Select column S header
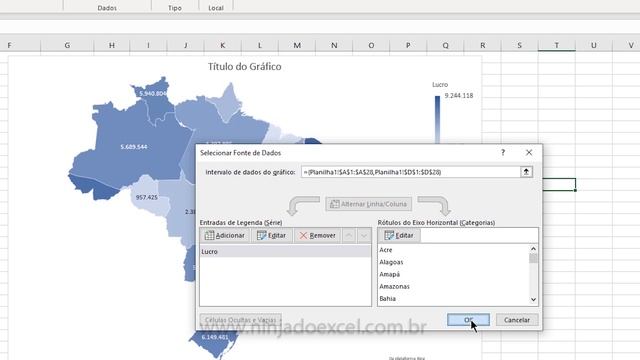 click(x=520, y=45)
